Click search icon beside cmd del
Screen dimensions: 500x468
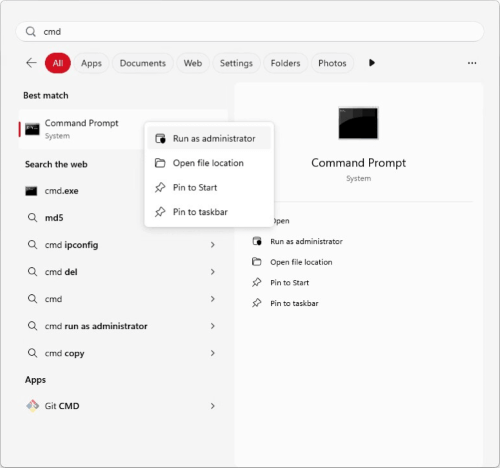32,272
